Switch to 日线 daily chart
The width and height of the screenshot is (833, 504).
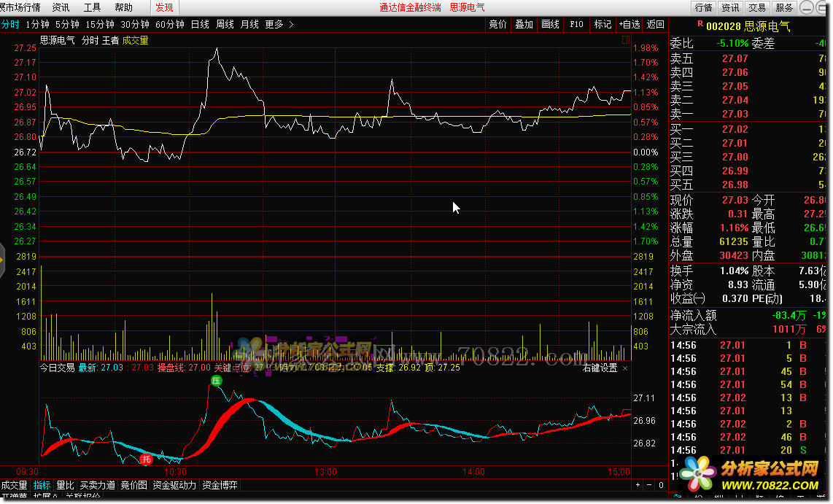201,24
